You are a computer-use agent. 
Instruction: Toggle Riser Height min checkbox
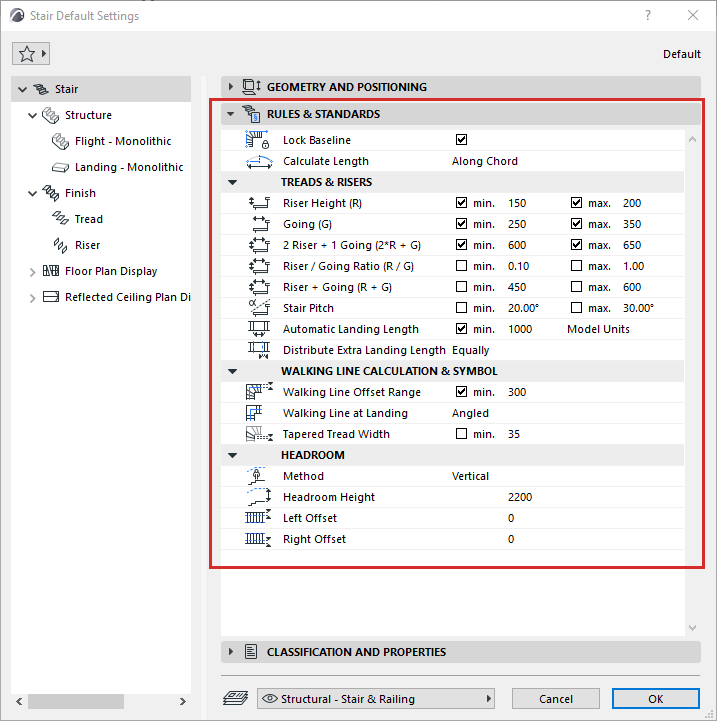pyautogui.click(x=461, y=203)
